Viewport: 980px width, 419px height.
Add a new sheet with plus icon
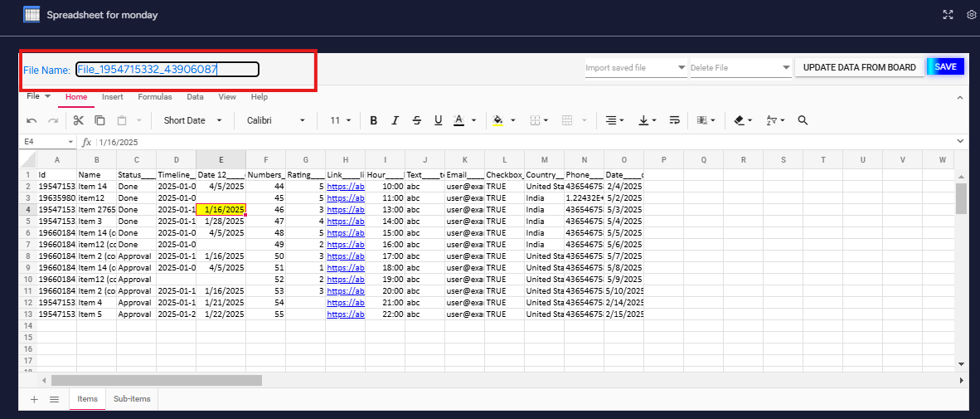pyautogui.click(x=34, y=399)
